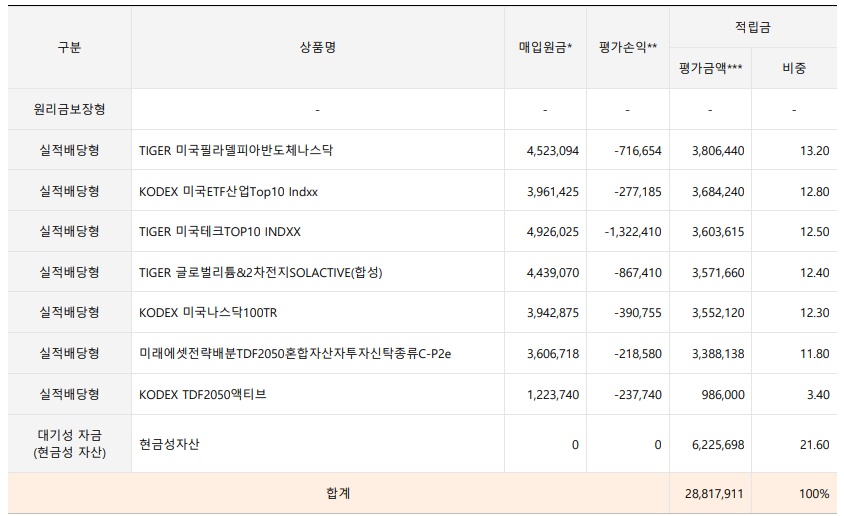Viewport: 844px width, 516px height.
Task: Click valuation loss -237,740
Action: point(638,394)
